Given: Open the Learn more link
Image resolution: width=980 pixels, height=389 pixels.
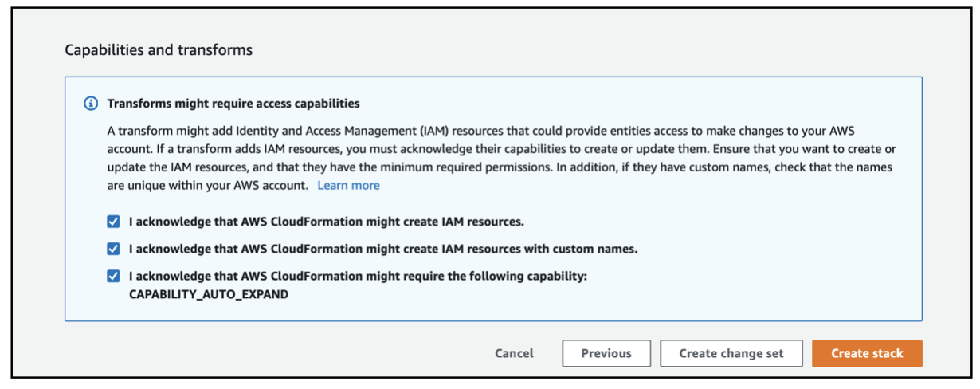Looking at the screenshot, I should (348, 185).
